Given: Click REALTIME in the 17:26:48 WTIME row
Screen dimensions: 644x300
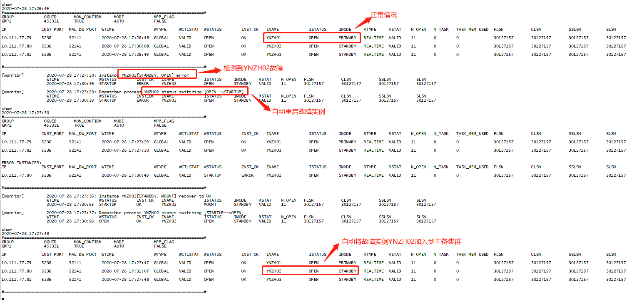Looking at the screenshot, I should [x=374, y=38].
